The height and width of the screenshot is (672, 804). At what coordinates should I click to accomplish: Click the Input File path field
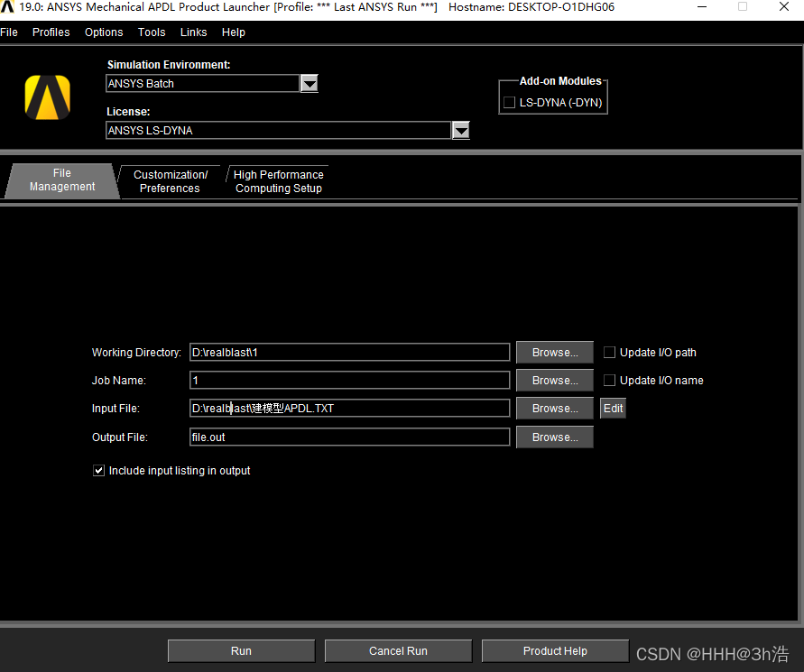click(349, 409)
